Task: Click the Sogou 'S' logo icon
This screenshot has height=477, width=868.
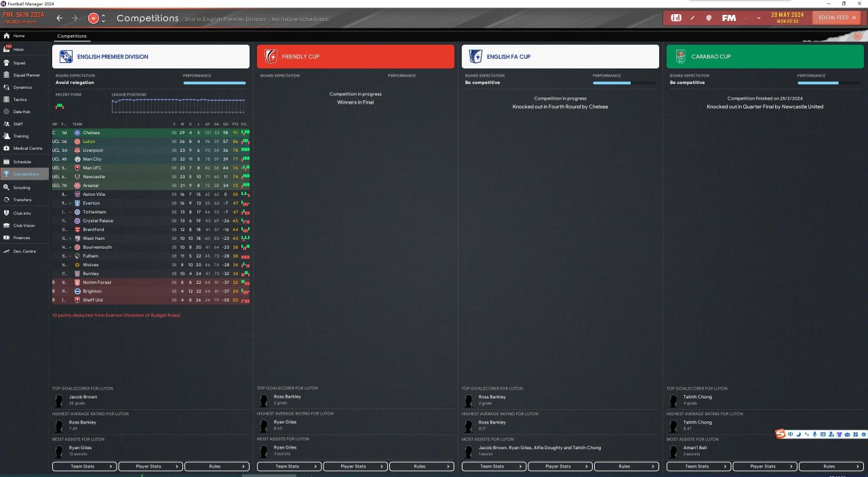Action: click(781, 434)
